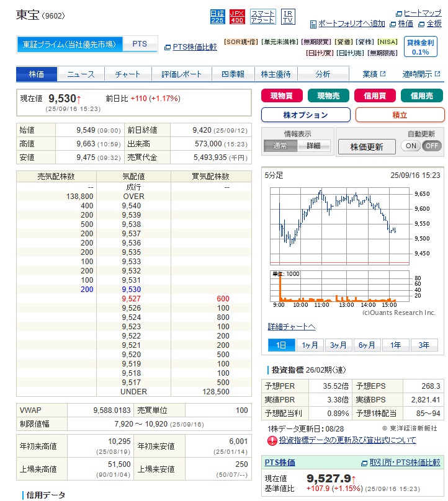Click the VWAP value 9,588.0183
The height and width of the screenshot is (501, 448).
[x=112, y=410]
